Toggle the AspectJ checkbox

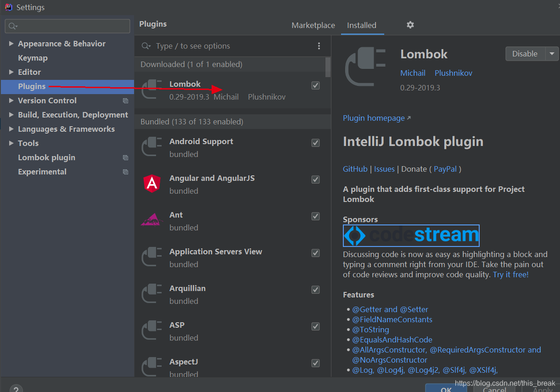tap(315, 363)
